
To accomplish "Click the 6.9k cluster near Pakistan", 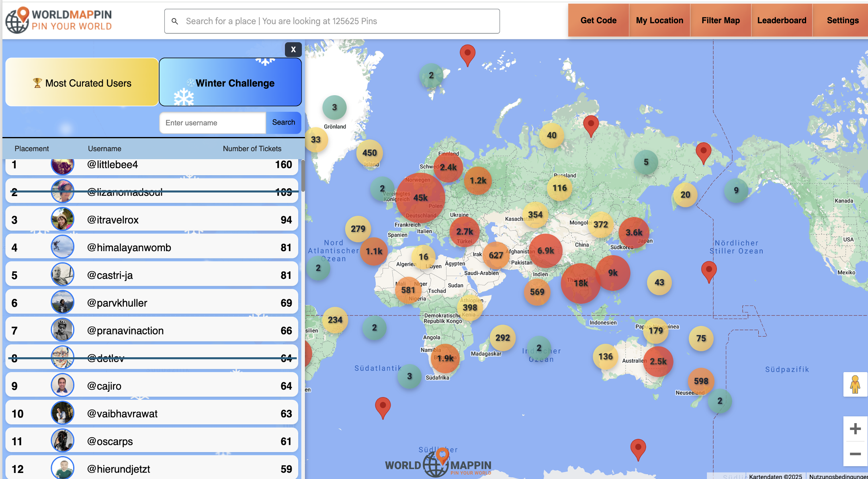I will pyautogui.click(x=546, y=251).
